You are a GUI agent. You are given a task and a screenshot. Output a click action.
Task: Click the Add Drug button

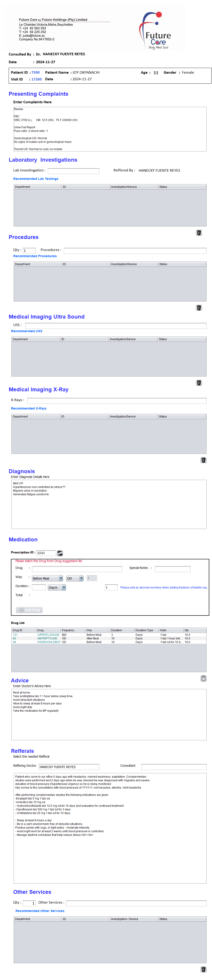[x=29, y=610]
